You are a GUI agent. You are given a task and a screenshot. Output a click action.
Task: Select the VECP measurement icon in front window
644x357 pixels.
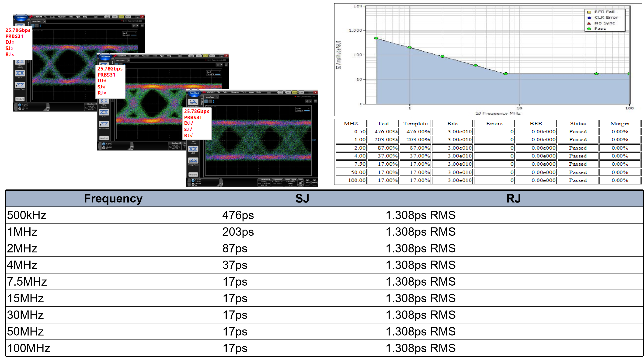(193, 149)
